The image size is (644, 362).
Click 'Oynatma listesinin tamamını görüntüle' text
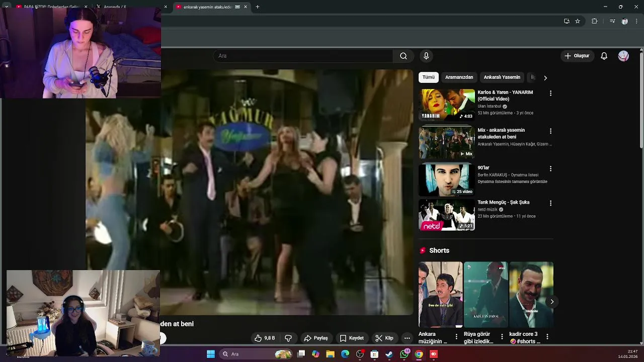point(512,182)
